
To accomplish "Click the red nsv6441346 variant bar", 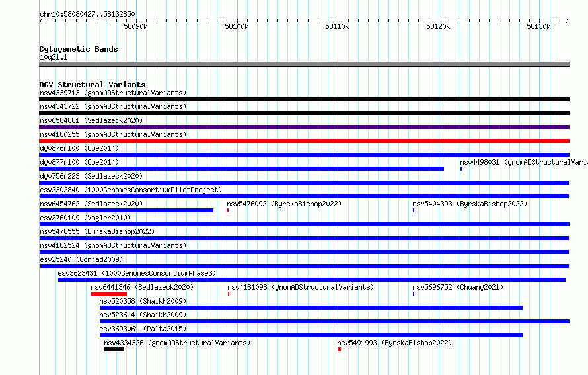I will 109,294.
